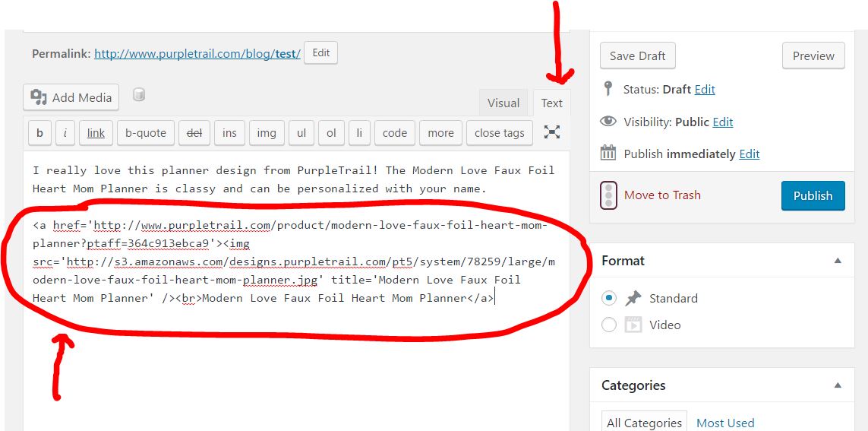The width and height of the screenshot is (868, 431).
Task: Insert italic tag with i button
Action: tap(65, 133)
